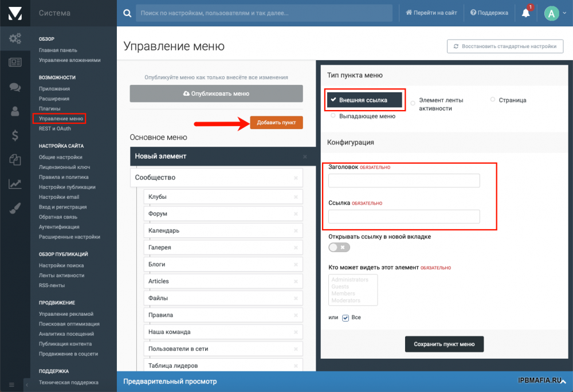The width and height of the screenshot is (573, 392).
Task: Select the Внешняя ссылка type
Action: click(364, 100)
